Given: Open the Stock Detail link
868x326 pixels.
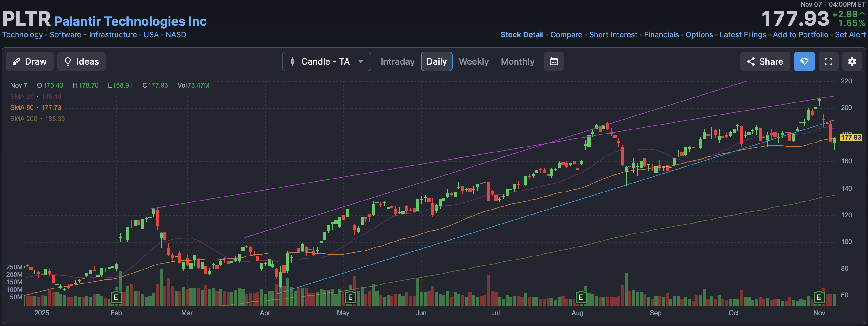Looking at the screenshot, I should pyautogui.click(x=522, y=35).
